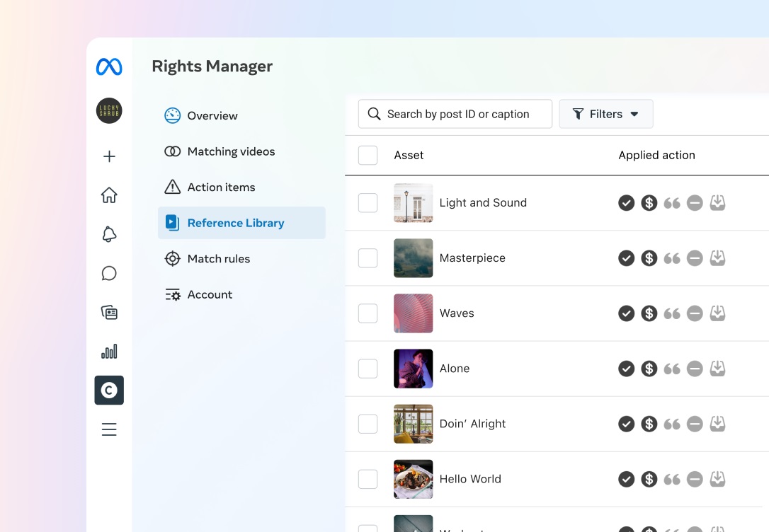Go to the Home icon in sidebar
The width and height of the screenshot is (769, 532).
click(109, 195)
